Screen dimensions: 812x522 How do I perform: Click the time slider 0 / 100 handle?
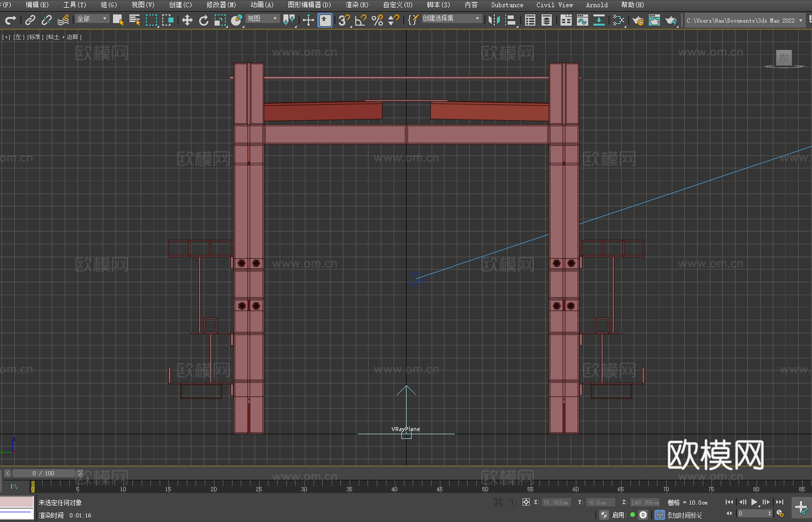tap(44, 473)
